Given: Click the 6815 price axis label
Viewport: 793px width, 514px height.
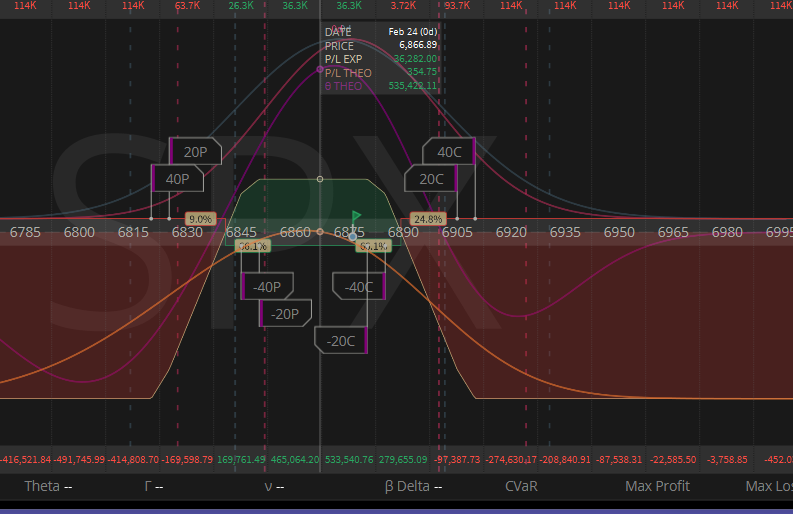Looking at the screenshot, I should (x=134, y=232).
